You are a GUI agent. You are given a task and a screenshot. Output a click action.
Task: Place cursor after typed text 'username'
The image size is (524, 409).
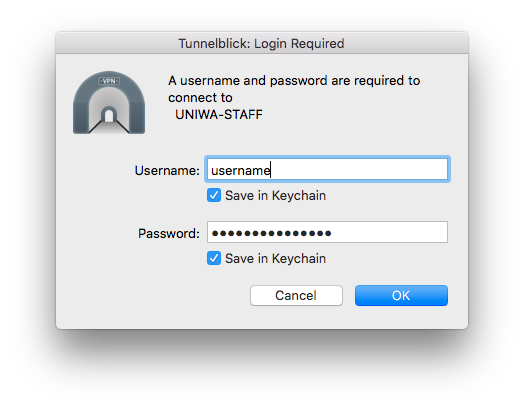coord(271,170)
